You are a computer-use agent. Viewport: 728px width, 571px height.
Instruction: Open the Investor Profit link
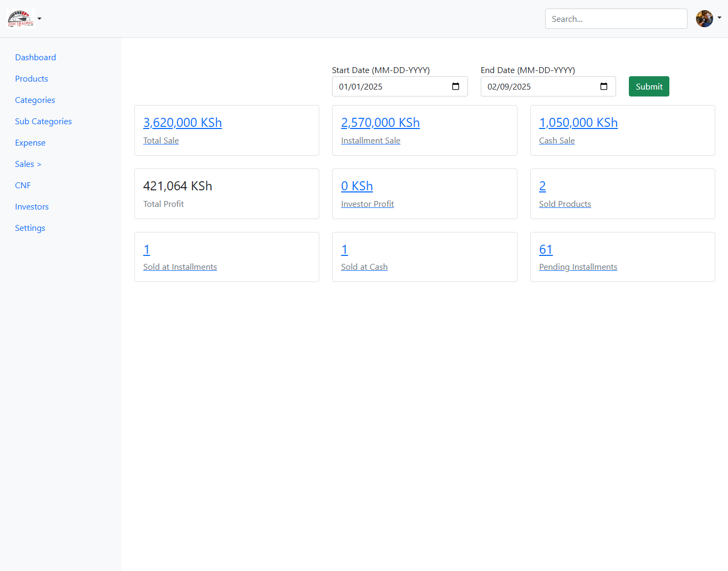pyautogui.click(x=367, y=204)
